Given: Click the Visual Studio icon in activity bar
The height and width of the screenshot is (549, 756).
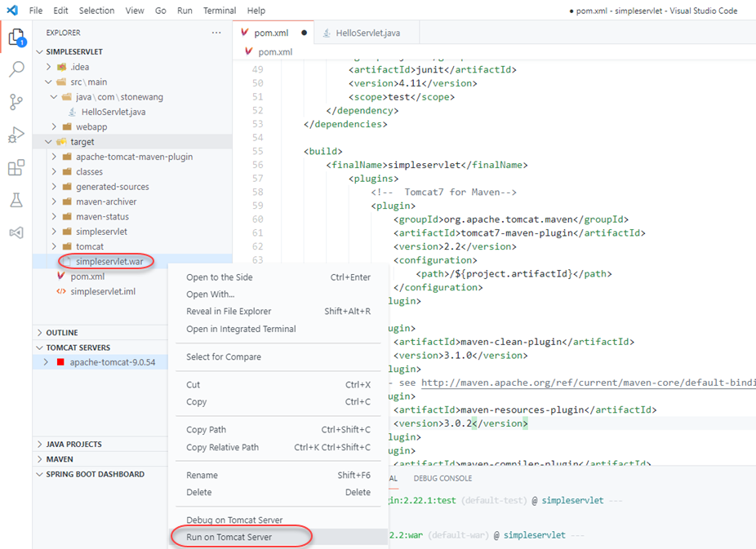Looking at the screenshot, I should click(16, 233).
